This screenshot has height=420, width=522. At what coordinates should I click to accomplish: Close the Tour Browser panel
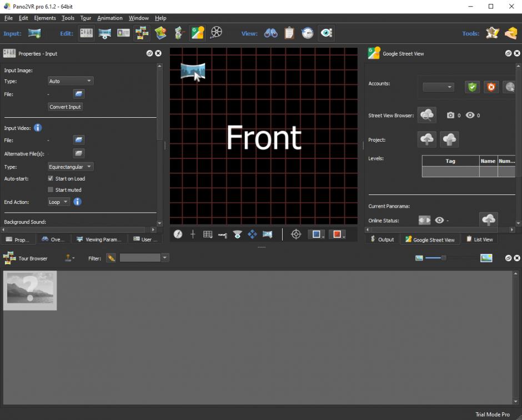(517, 258)
